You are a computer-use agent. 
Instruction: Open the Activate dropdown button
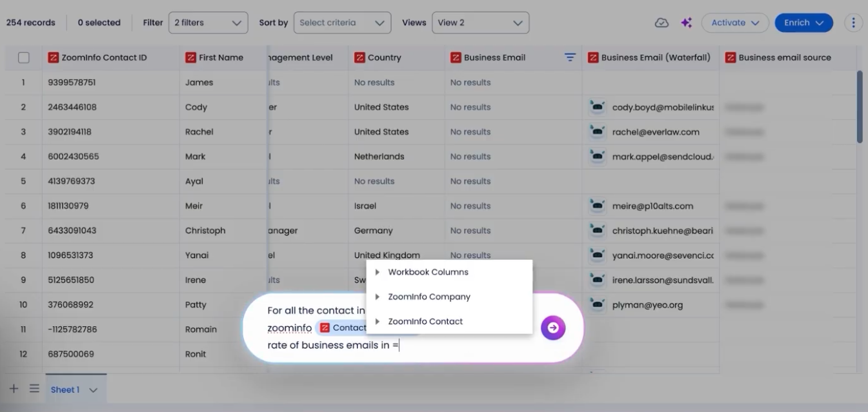(735, 23)
